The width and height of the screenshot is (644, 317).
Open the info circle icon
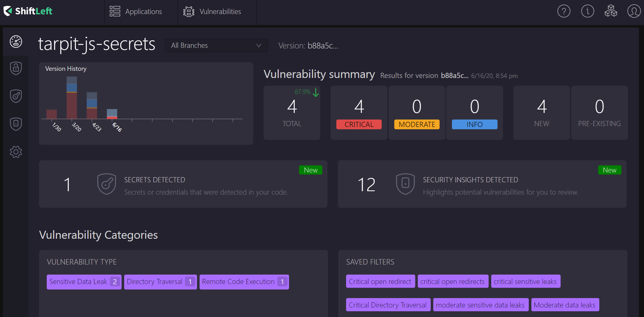(x=588, y=11)
